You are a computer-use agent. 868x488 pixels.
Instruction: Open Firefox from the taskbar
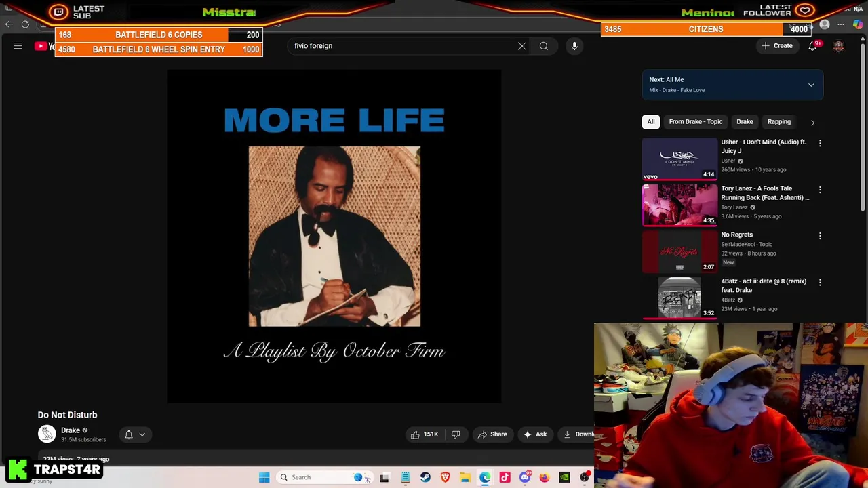pyautogui.click(x=545, y=477)
